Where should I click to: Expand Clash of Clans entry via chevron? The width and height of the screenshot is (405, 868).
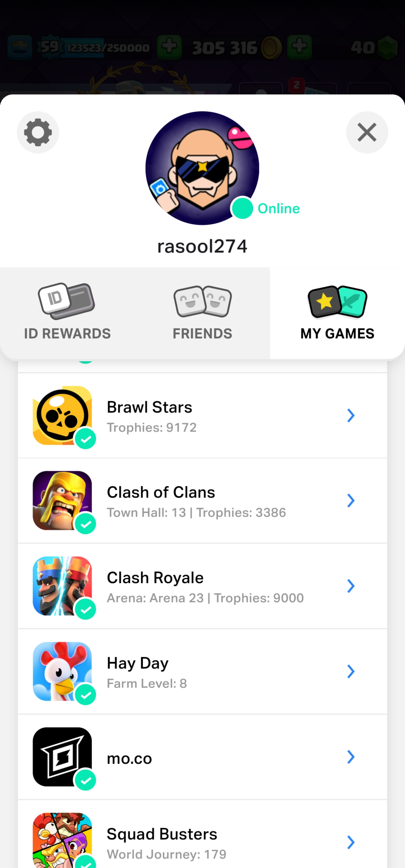click(x=351, y=501)
